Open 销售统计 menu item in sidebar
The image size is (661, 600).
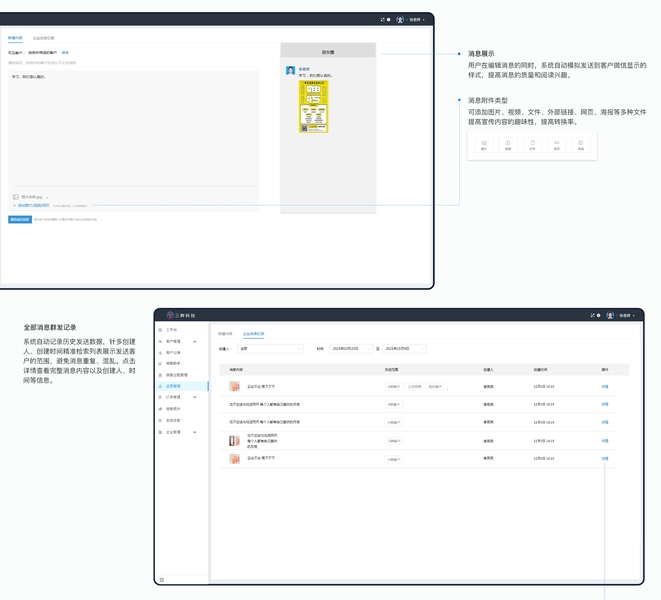click(173, 409)
